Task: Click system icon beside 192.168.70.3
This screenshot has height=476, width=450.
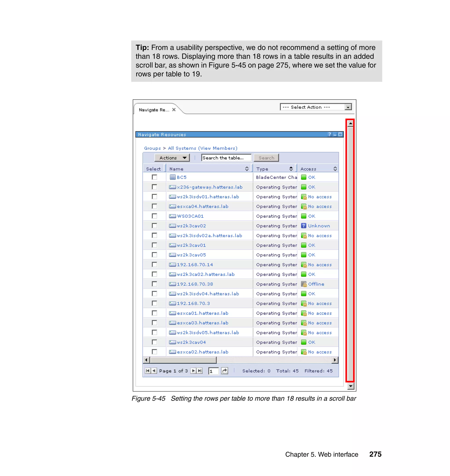Action: tap(172, 303)
